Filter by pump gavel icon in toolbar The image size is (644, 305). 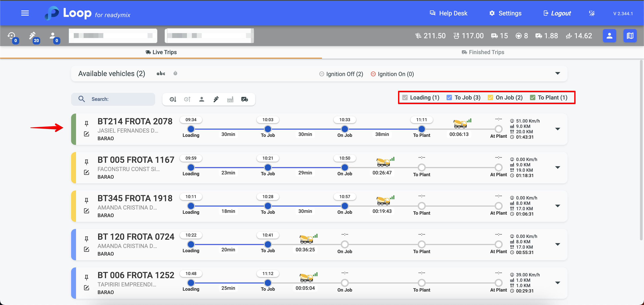point(216,100)
